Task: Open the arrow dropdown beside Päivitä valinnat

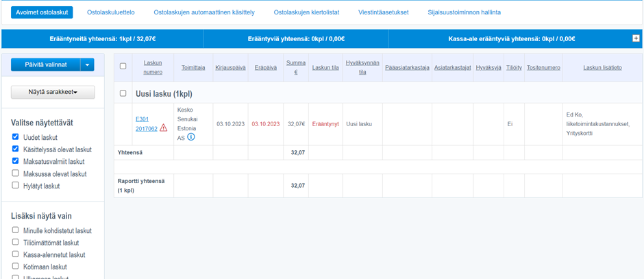Action: point(88,64)
